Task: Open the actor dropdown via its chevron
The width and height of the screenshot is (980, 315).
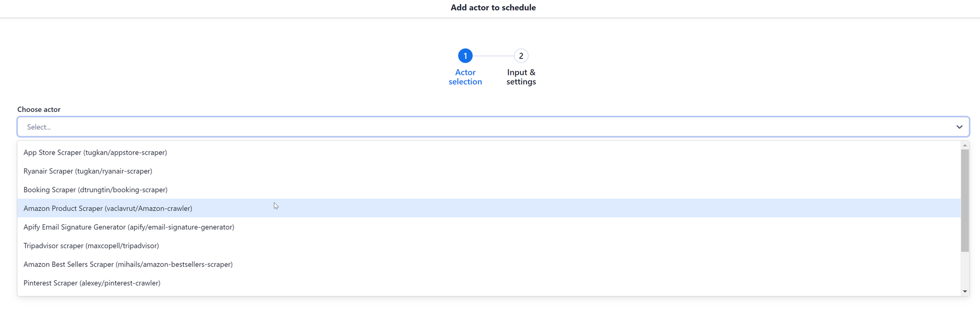Action: [x=959, y=127]
